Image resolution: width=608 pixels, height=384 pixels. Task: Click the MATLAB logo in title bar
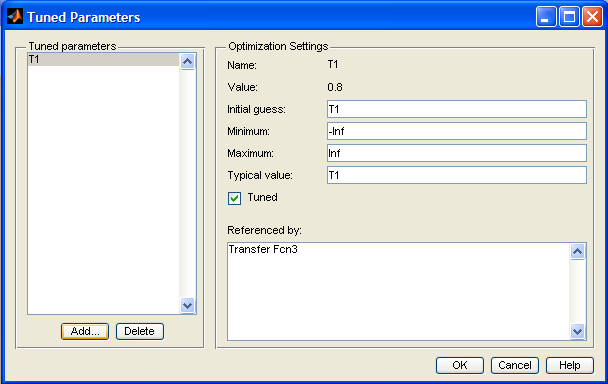coord(15,17)
